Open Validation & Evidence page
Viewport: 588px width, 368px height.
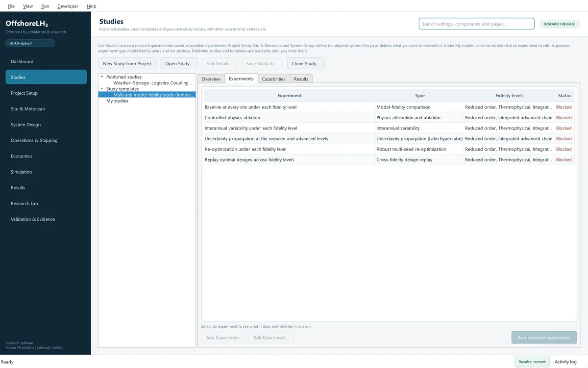point(46,219)
